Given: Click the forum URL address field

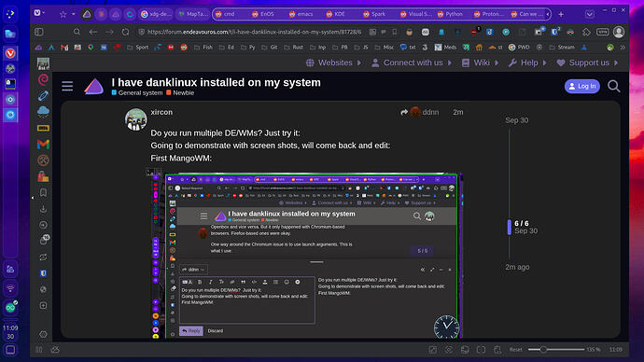Looking at the screenshot, I should (255, 32).
